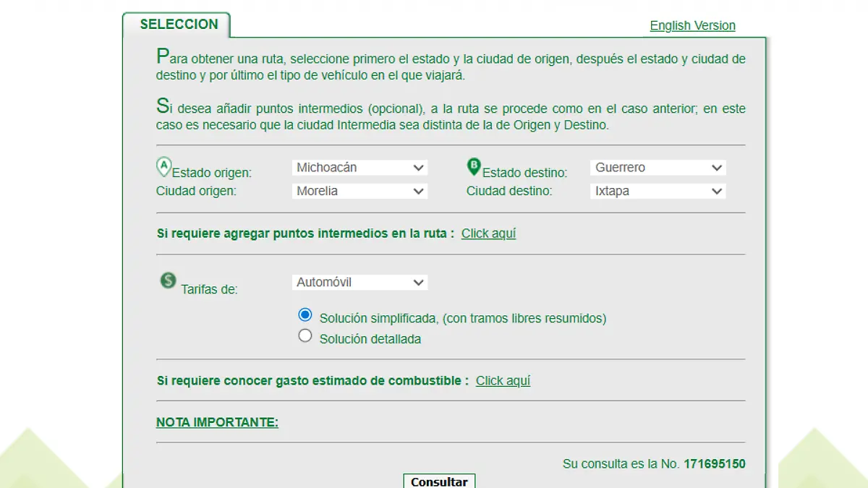The image size is (868, 488).
Task: Click aquí link for gasto de combustible
Action: tap(503, 381)
